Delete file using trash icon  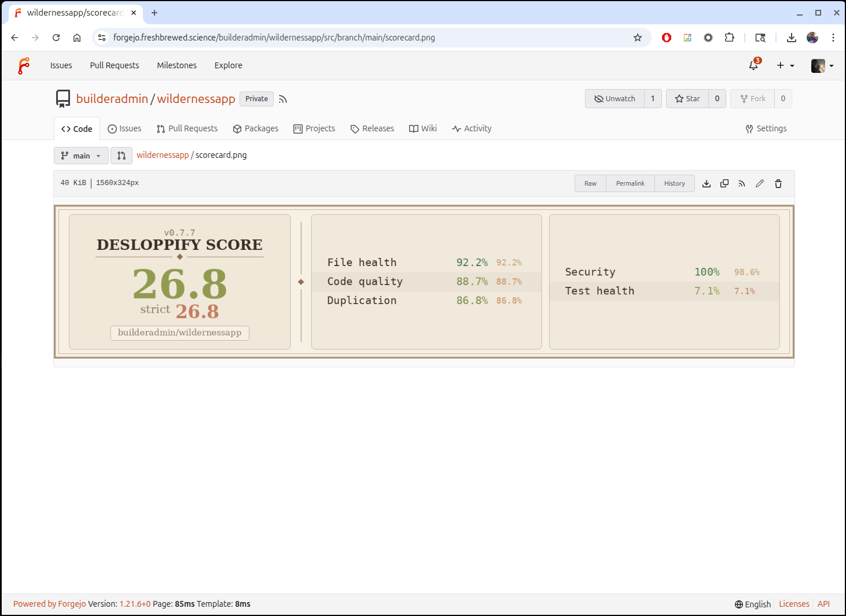click(778, 183)
